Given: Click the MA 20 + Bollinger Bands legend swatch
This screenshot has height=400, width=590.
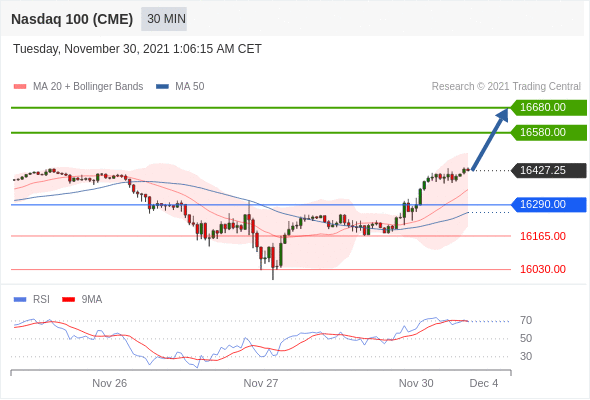Looking at the screenshot, I should pos(20,87).
